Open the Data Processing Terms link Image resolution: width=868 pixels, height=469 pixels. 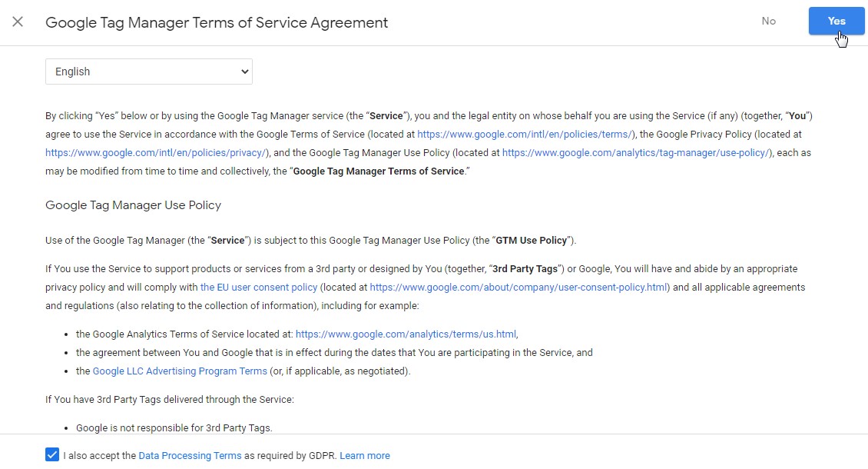(190, 456)
